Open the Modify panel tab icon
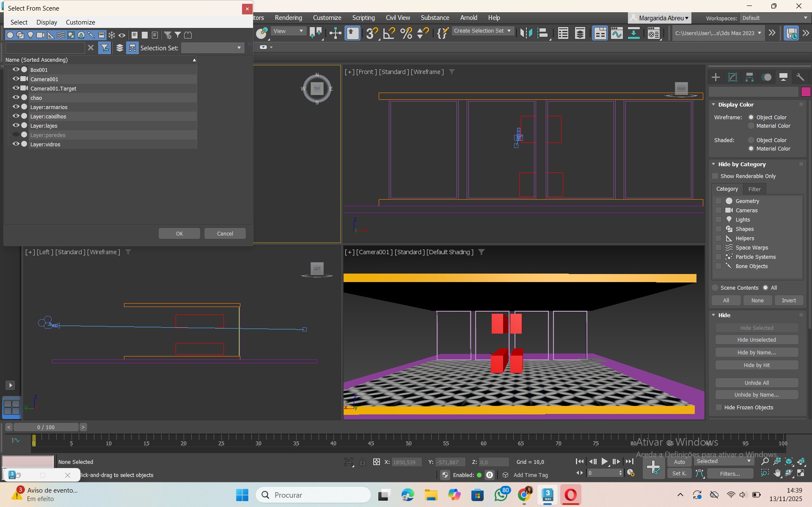812x507 pixels. [x=732, y=77]
